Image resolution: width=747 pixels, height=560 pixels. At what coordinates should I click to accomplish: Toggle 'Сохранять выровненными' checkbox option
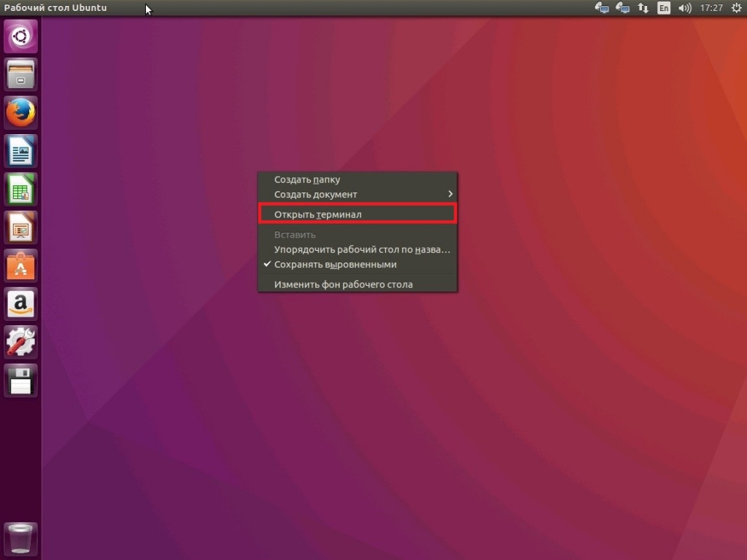(335, 265)
